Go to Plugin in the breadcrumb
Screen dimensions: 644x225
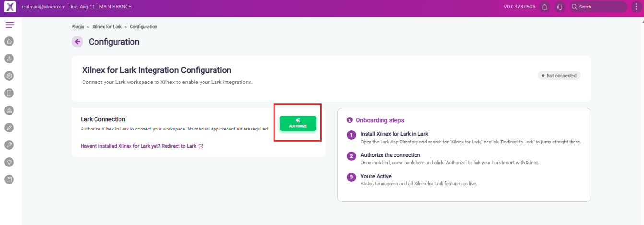pyautogui.click(x=78, y=27)
